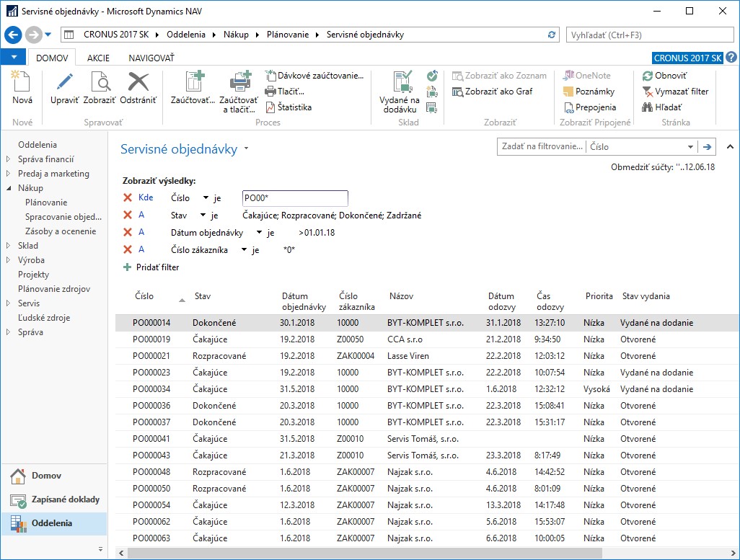Switch to the DOMOV ribbon tab
This screenshot has height=560, width=740.
[52, 58]
